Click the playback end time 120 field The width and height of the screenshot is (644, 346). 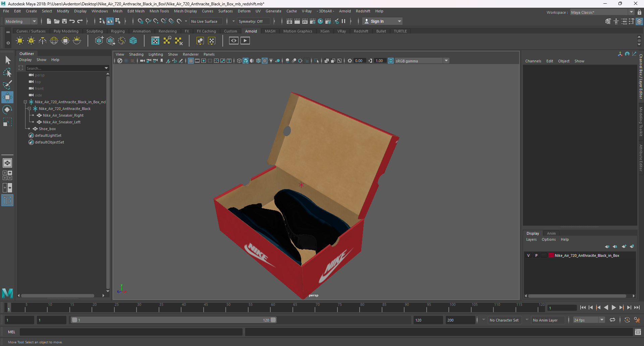tap(428, 320)
